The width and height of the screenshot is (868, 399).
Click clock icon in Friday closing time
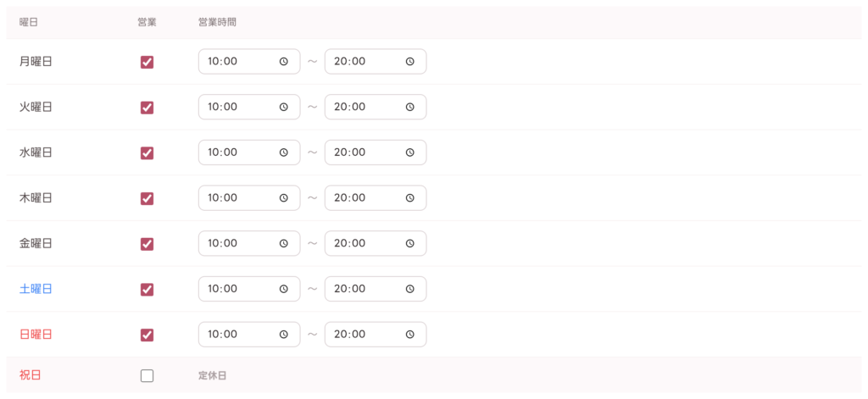pyautogui.click(x=409, y=243)
